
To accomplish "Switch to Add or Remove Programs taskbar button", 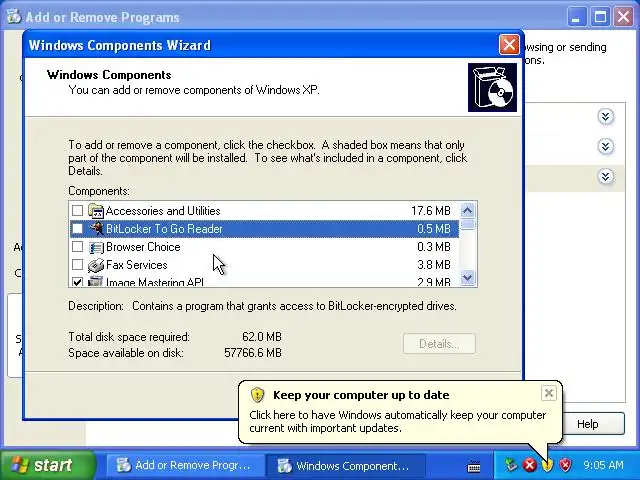I will pos(183,465).
